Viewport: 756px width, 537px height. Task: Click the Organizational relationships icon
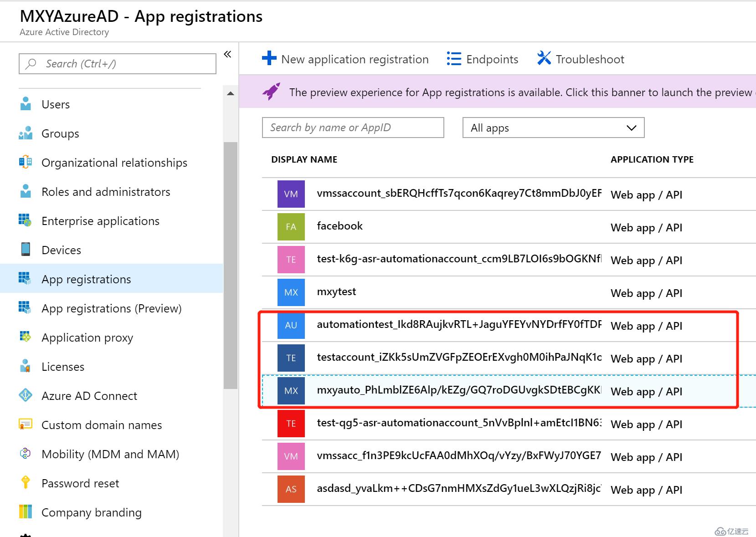pyautogui.click(x=26, y=162)
